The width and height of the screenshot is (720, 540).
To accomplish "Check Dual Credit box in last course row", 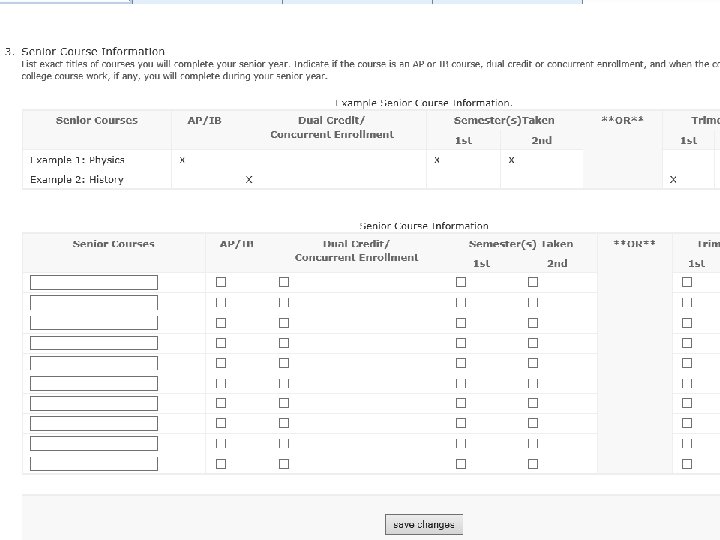I will (x=284, y=464).
